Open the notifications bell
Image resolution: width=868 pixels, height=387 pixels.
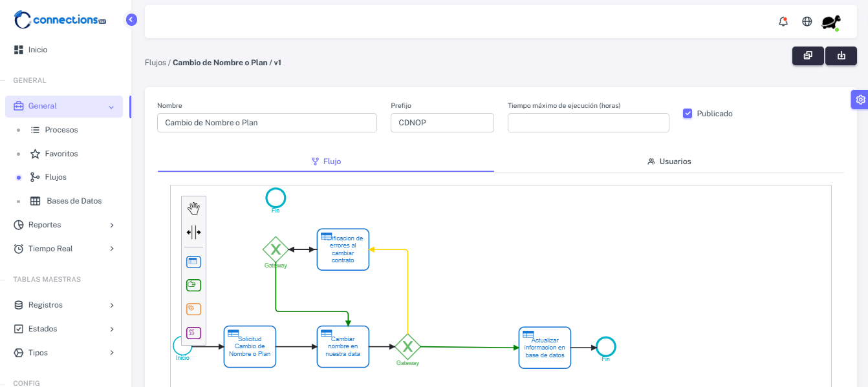pyautogui.click(x=783, y=21)
